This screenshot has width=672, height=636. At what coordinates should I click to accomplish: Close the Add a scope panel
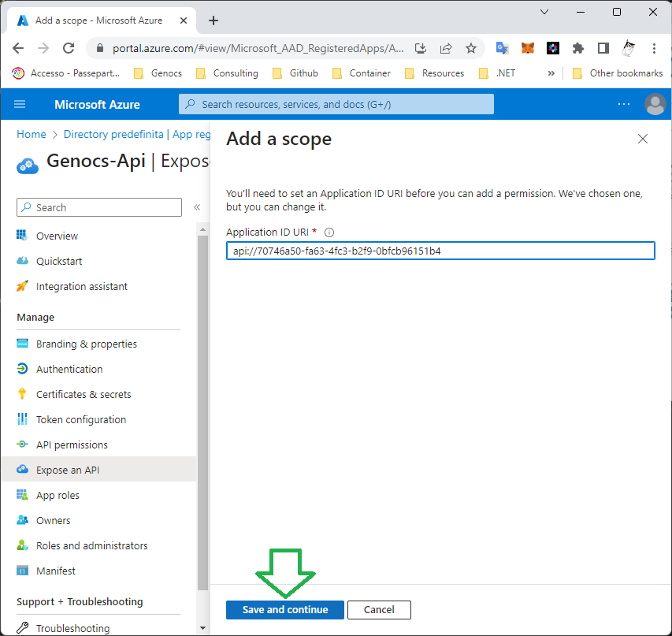(x=642, y=139)
